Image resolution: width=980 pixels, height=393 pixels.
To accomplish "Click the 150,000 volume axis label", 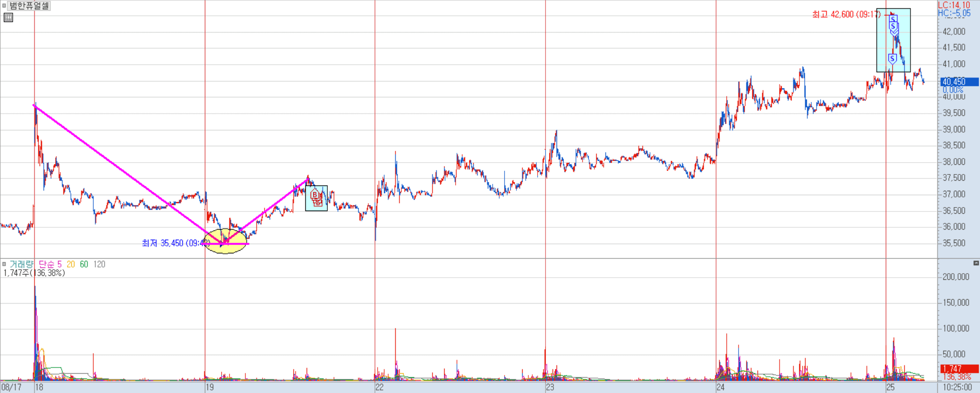I will (x=956, y=303).
